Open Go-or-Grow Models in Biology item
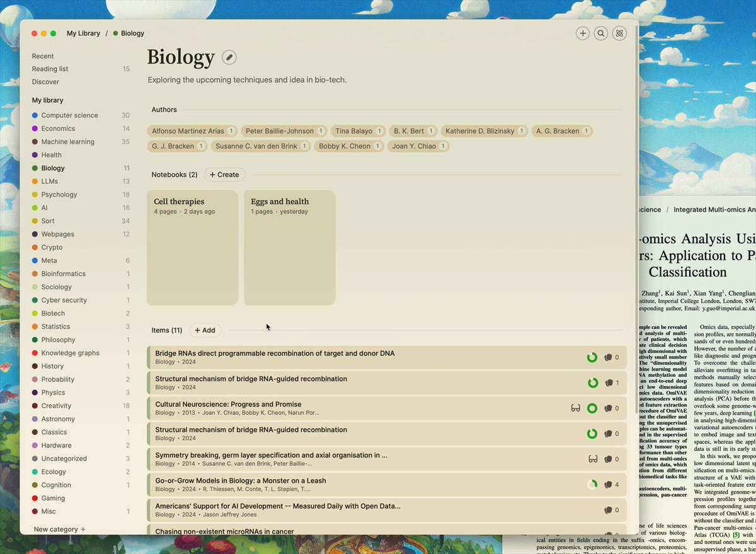This screenshot has height=554, width=756. point(387,485)
